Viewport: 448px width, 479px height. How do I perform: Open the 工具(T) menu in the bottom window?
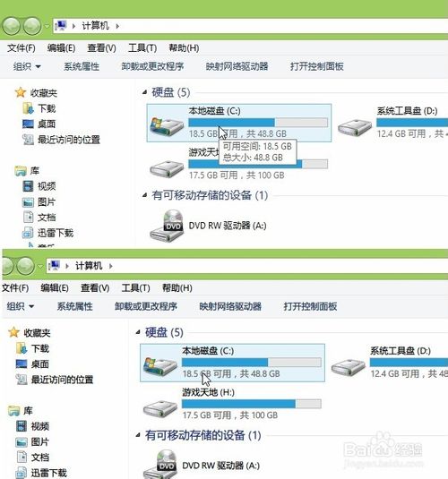pyautogui.click(x=135, y=287)
